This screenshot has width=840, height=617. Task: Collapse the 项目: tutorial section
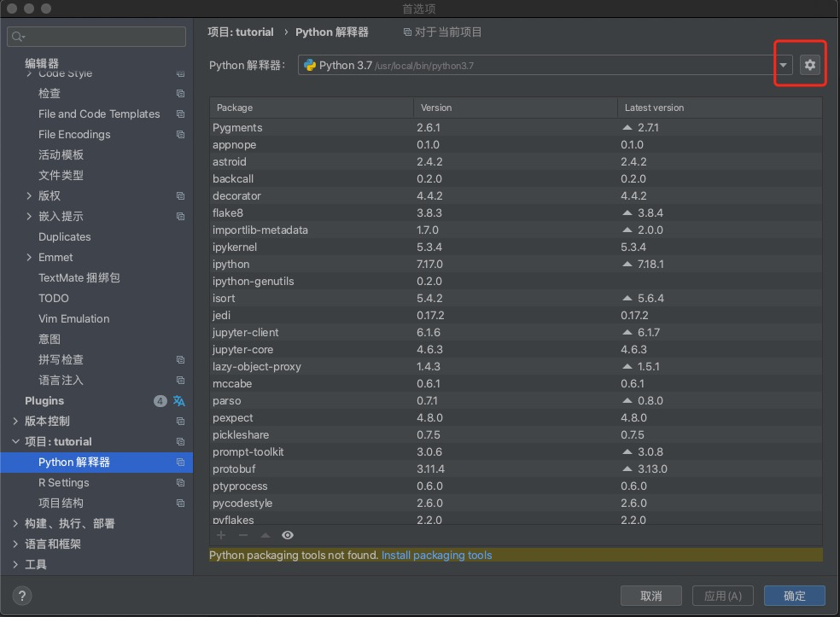15,442
